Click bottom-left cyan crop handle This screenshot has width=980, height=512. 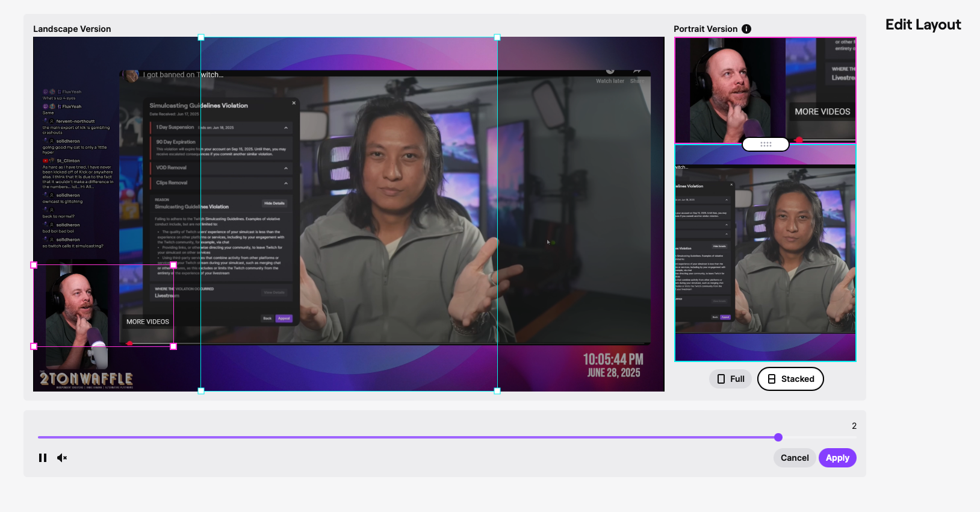[x=201, y=391]
